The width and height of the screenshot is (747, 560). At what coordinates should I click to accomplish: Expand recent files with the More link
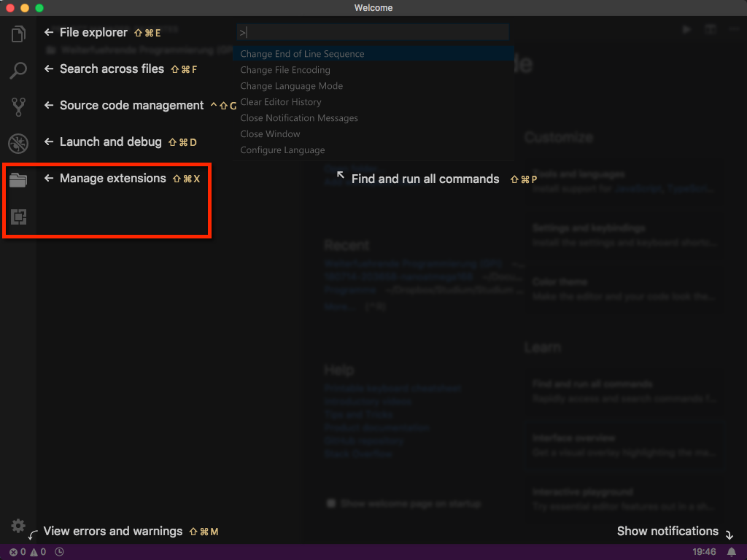pos(338,306)
